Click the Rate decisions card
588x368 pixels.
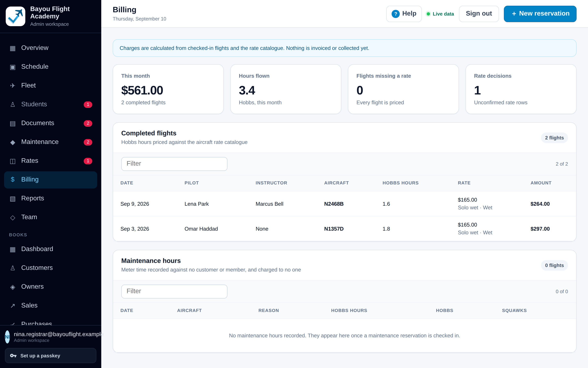[521, 89]
